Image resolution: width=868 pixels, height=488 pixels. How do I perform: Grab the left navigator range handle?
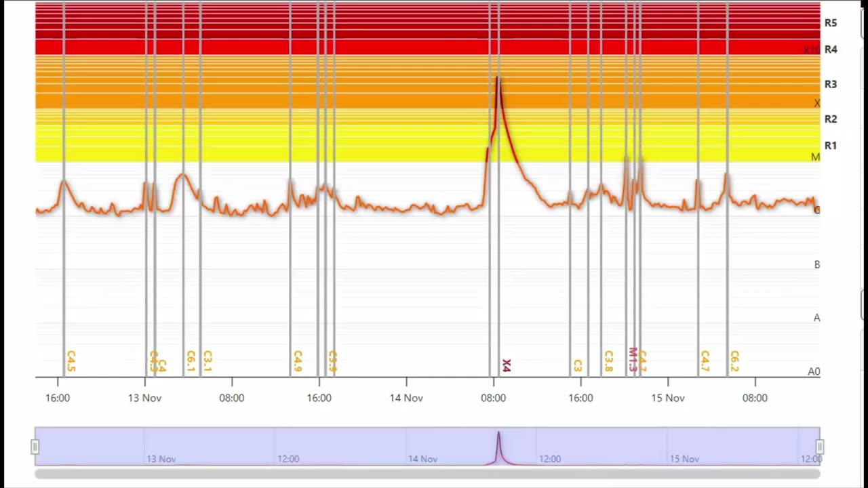coord(35,447)
